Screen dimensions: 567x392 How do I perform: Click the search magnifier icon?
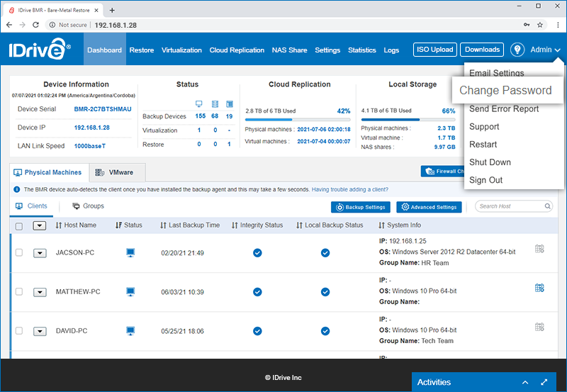coord(547,206)
